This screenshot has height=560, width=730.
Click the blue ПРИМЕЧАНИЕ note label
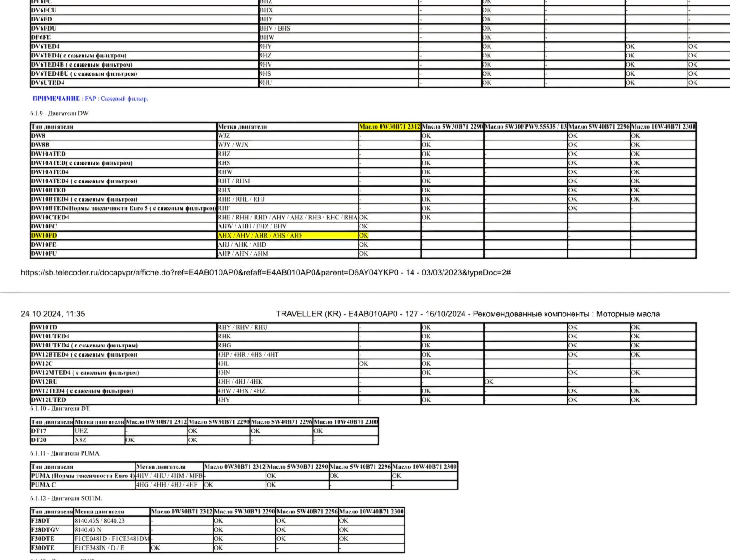coord(56,99)
